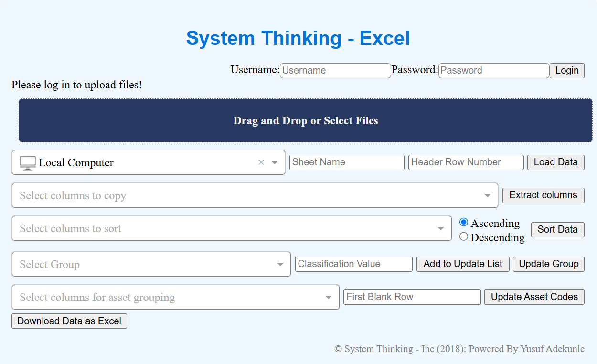The height and width of the screenshot is (364, 597).
Task: Click Update Asset Codes button
Action: 534,297
